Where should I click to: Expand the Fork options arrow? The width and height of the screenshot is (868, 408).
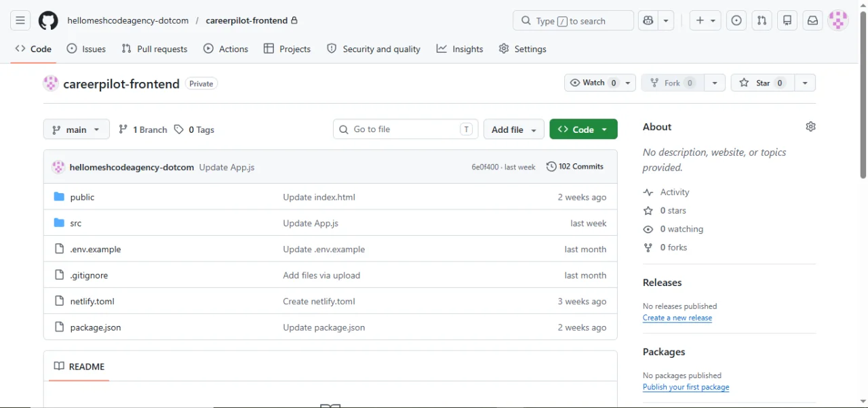(x=715, y=83)
